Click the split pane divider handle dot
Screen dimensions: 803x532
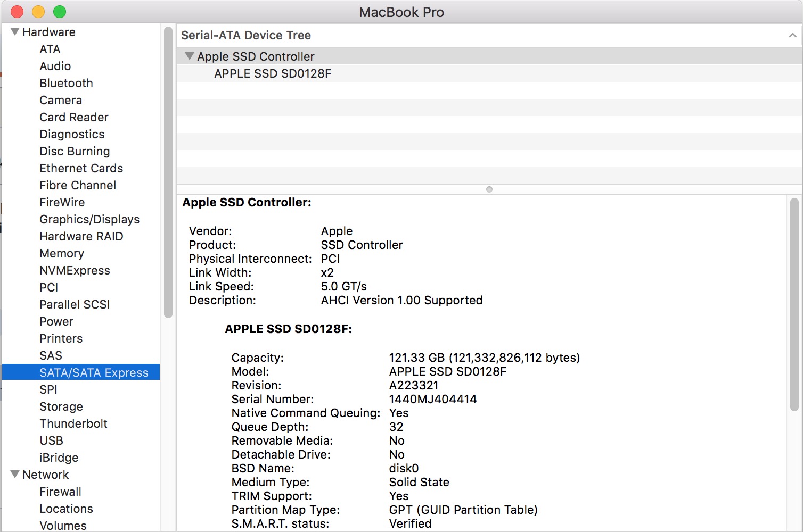489,189
